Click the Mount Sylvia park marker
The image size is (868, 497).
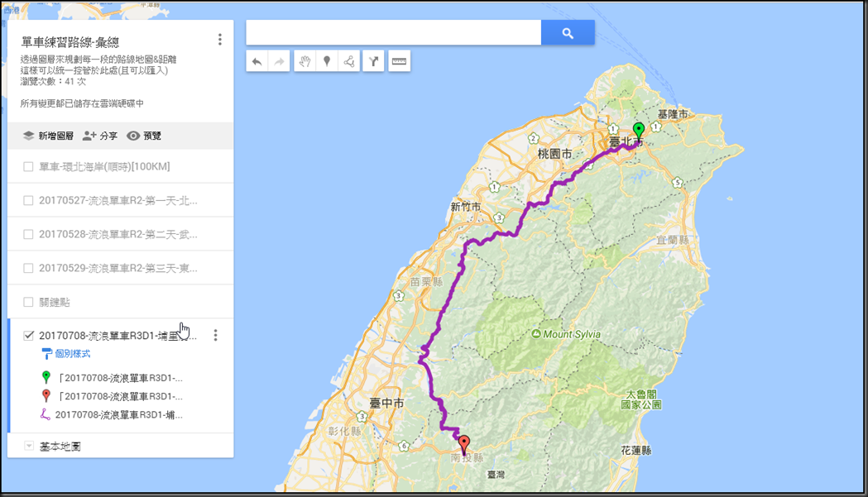[x=536, y=334]
